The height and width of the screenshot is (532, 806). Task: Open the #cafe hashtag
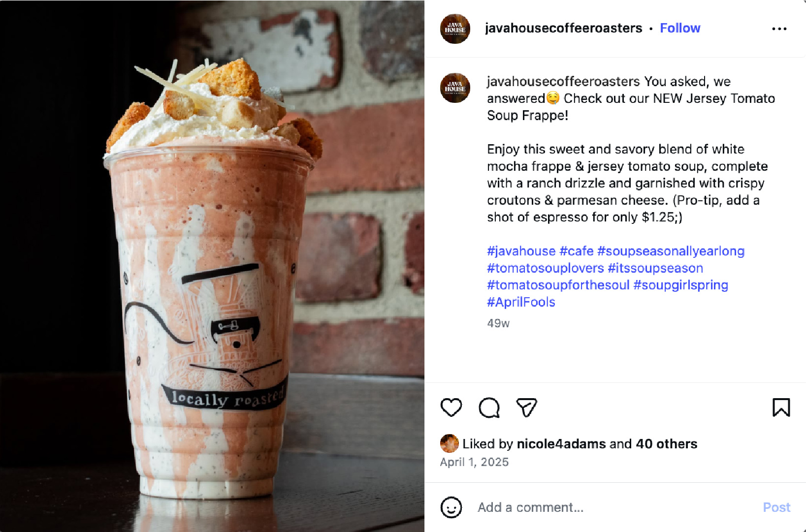pos(577,251)
